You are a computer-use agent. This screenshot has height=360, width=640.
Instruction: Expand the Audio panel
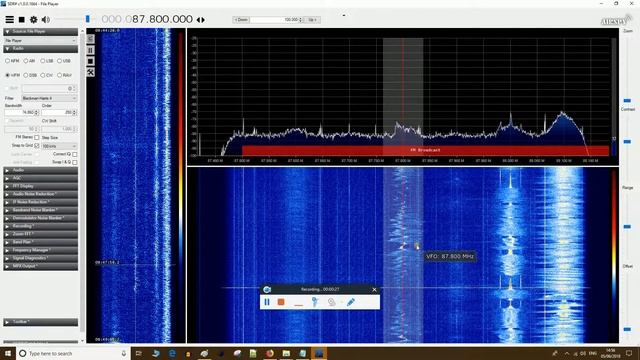click(40, 170)
